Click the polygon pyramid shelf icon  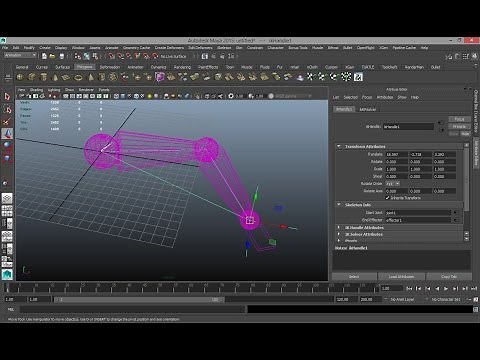[90, 77]
